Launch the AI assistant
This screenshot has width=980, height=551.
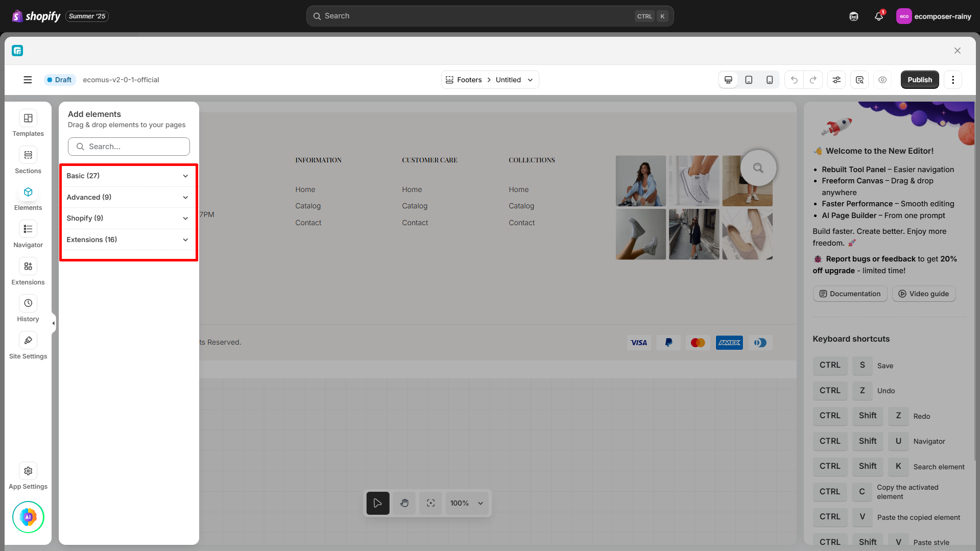coord(28,517)
